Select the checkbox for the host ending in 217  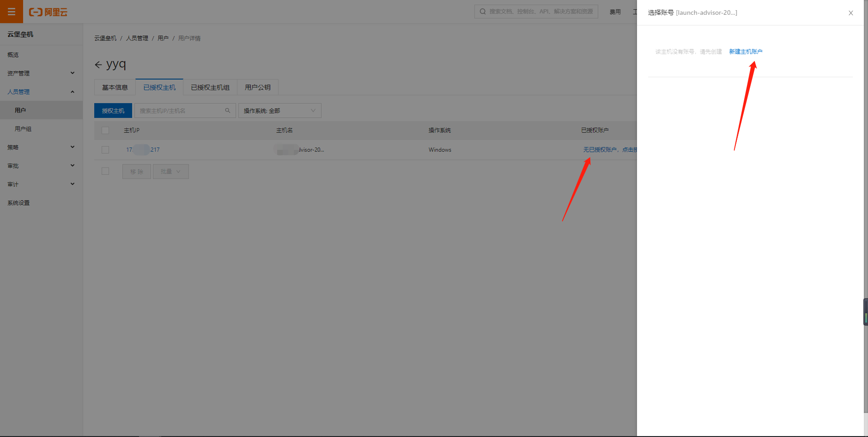105,150
